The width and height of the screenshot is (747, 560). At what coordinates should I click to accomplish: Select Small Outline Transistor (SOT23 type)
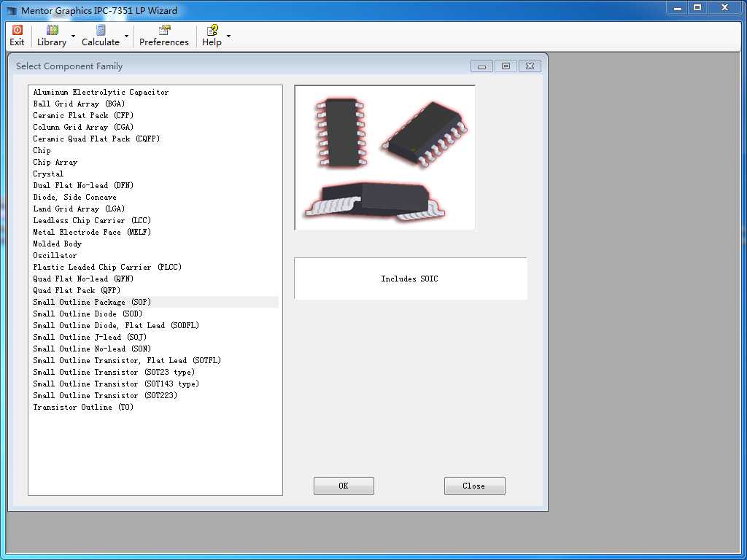coord(153,372)
